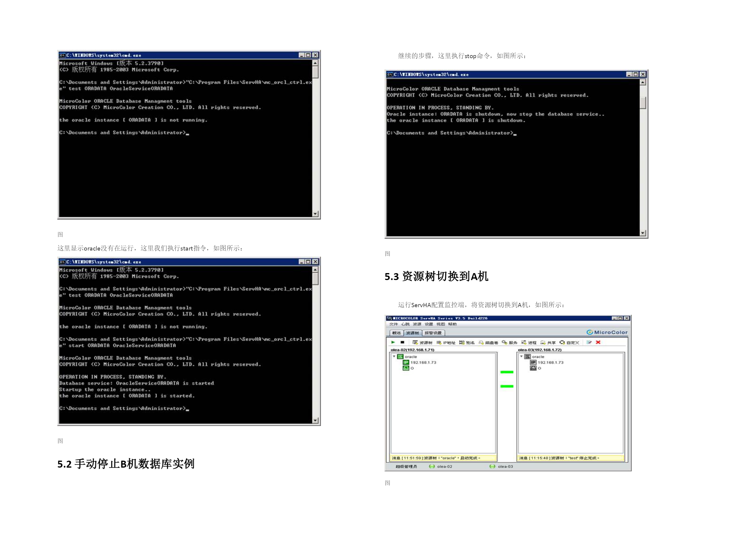Click scroll-down arrow in cmd window above first 图 caption
756x534 pixels.
point(315,213)
